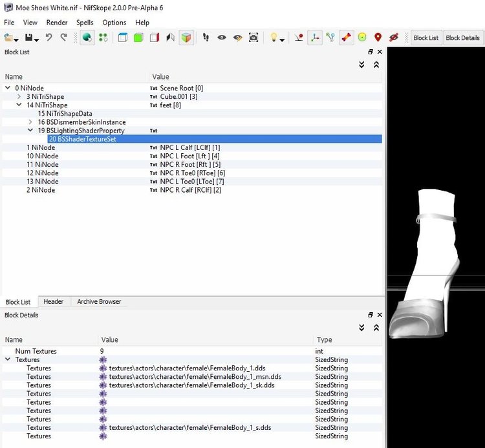Switch to the Archive Browser tab
The width and height of the screenshot is (485, 448).
[x=99, y=301]
